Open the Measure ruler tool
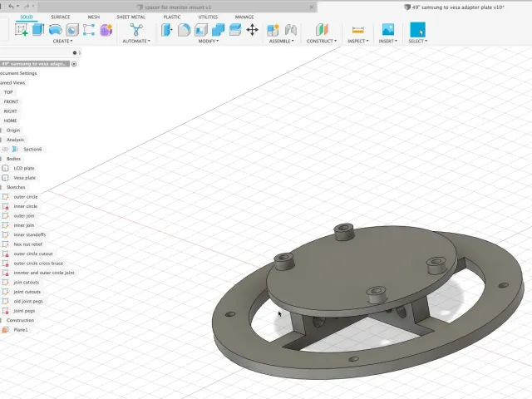This screenshot has width=532, height=399. pyautogui.click(x=358, y=30)
